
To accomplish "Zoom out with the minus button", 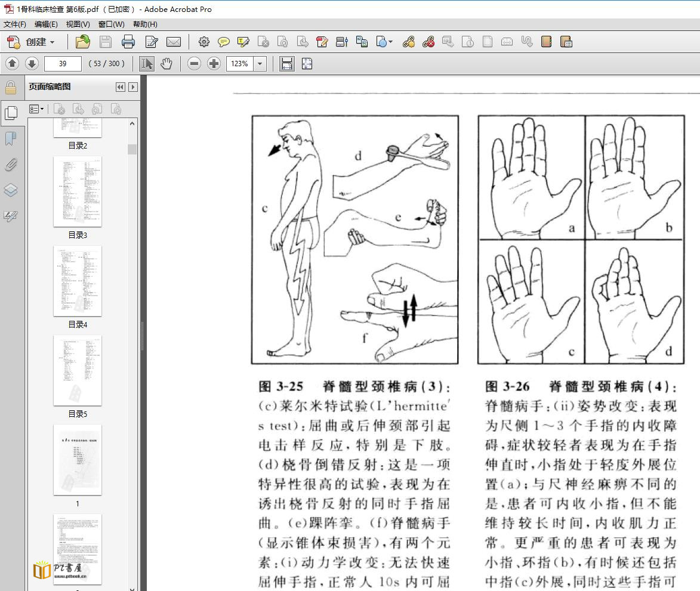I will tap(194, 64).
